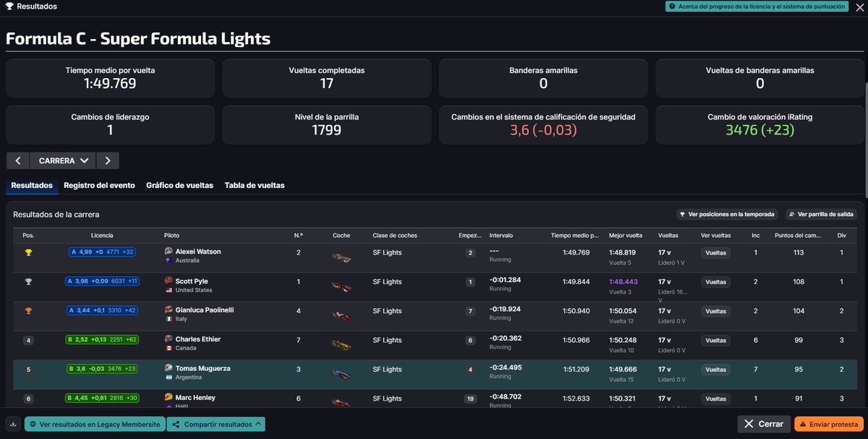
Task: Click the yellow car thumbnail in Charles Ethier's row
Action: point(341,345)
